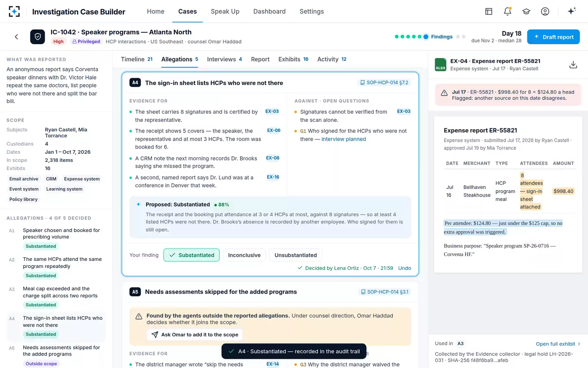
Task: Click the graduation cap learning icon
Action: point(526,11)
